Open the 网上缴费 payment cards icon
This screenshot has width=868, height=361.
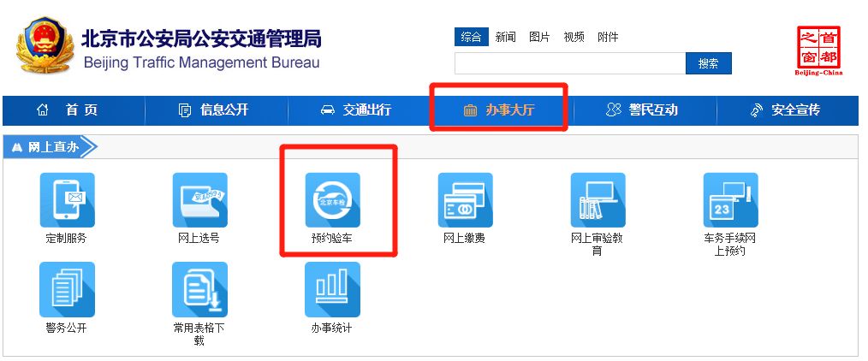coord(466,200)
